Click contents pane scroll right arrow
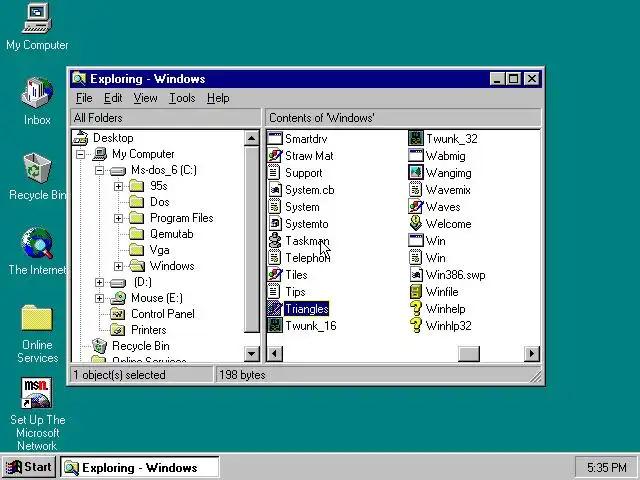This screenshot has height=480, width=640. point(532,353)
